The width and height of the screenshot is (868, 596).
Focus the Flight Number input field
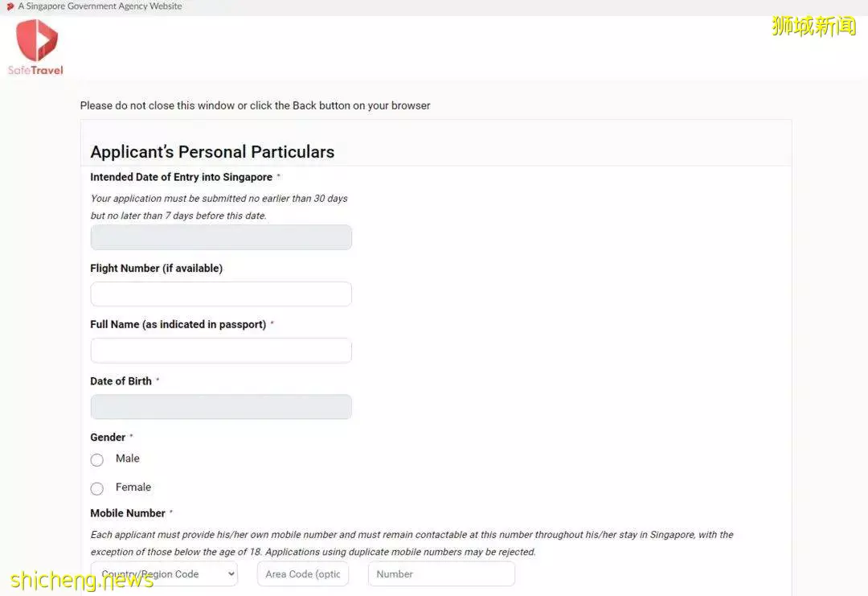221,294
